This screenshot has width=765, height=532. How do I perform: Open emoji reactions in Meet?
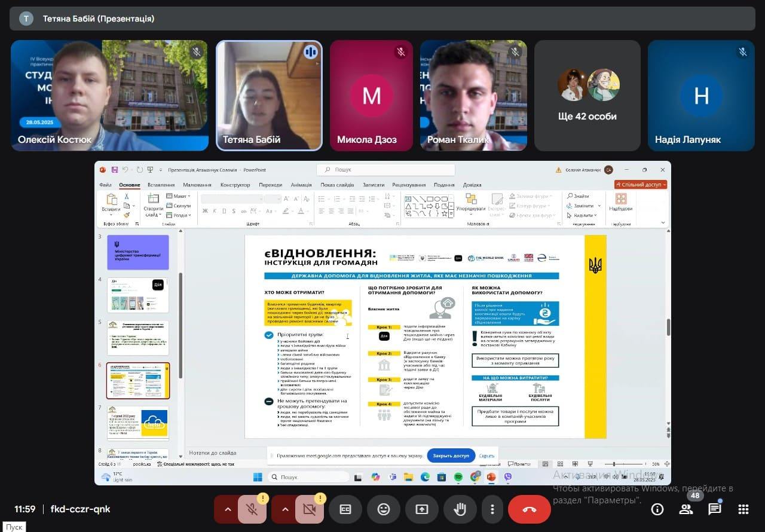384,509
